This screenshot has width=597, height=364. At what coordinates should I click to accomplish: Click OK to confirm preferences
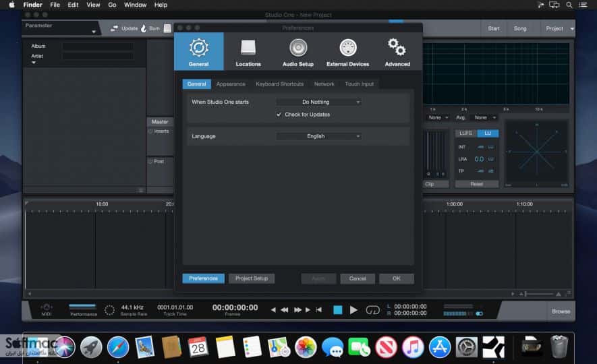[397, 279]
